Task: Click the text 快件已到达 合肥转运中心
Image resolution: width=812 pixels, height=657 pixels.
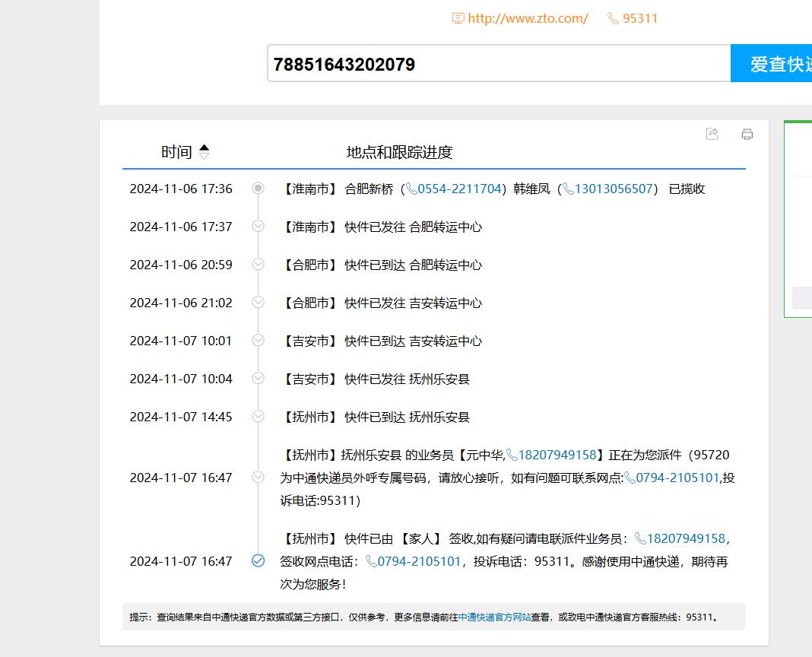Action: 414,265
